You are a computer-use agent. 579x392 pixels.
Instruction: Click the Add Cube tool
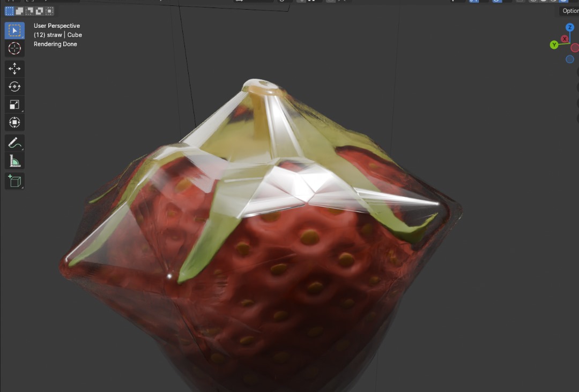pos(14,181)
